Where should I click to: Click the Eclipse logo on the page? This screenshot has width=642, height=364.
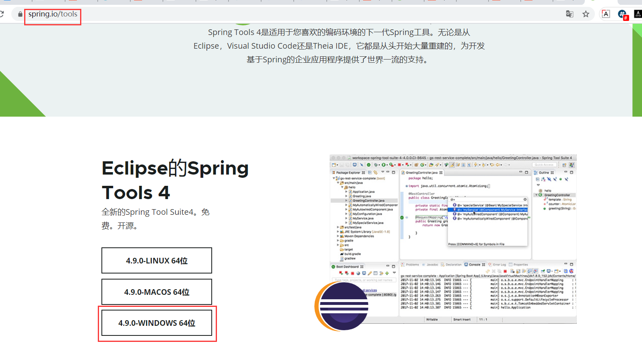[341, 306]
